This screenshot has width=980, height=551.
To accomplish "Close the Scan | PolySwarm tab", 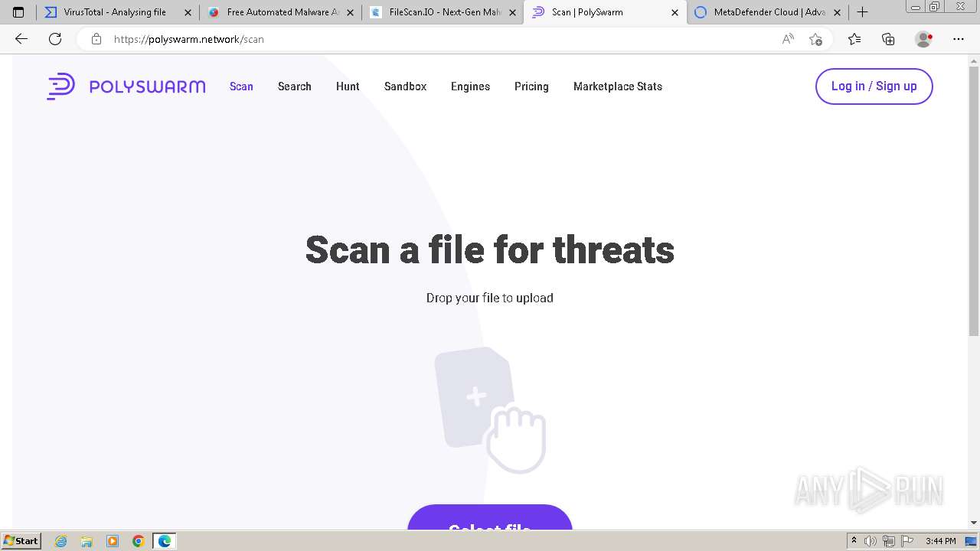I will 675,12.
